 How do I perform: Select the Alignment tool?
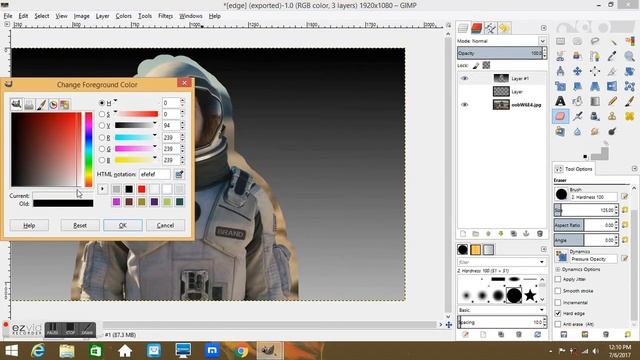point(595,71)
